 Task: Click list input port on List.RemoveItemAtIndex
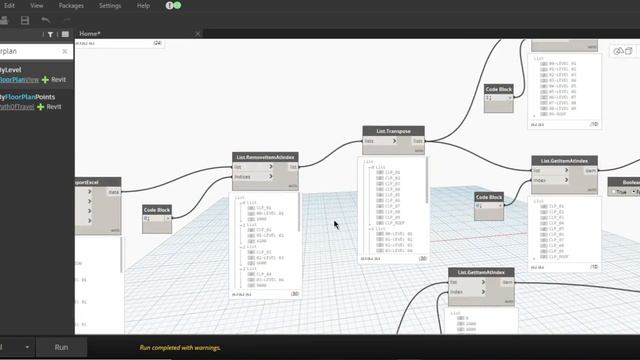pos(253,167)
